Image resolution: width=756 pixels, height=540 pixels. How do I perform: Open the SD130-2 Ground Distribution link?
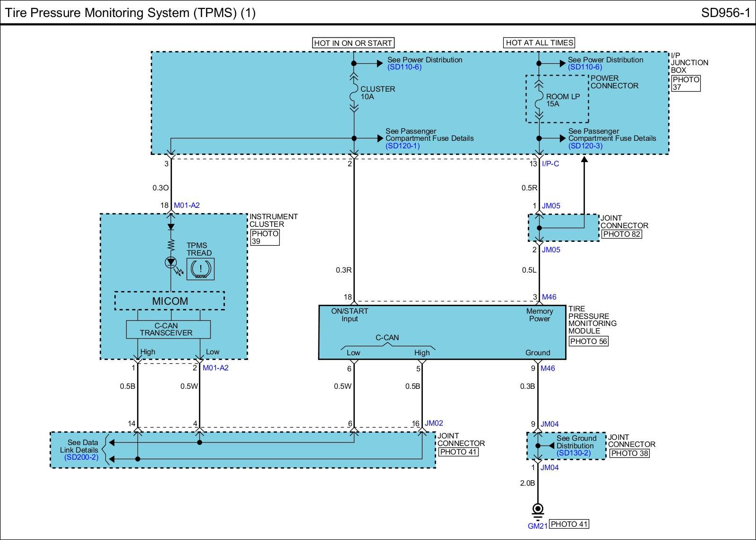click(x=574, y=453)
